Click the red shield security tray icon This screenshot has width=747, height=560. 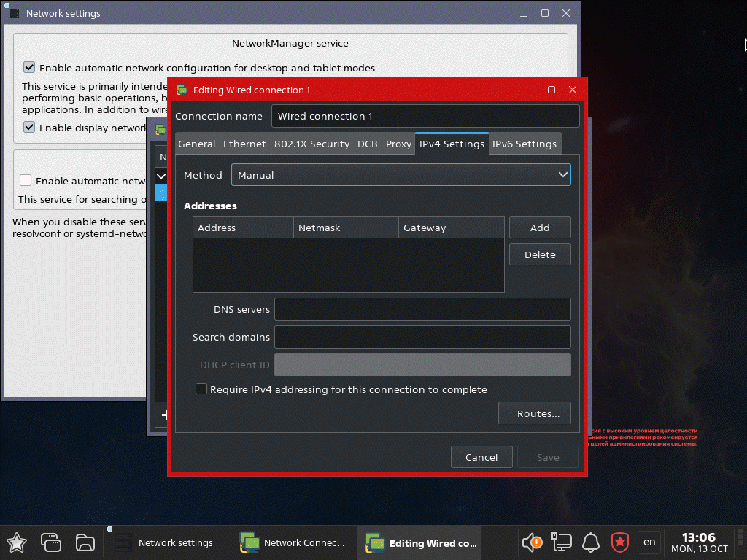point(620,542)
